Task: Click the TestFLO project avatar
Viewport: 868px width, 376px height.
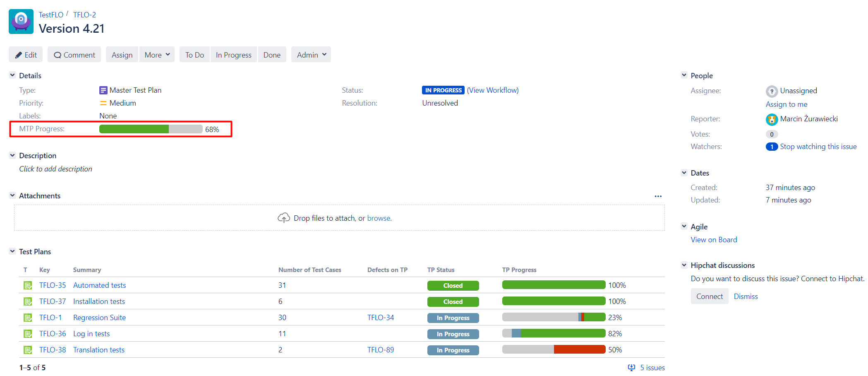Action: point(21,21)
